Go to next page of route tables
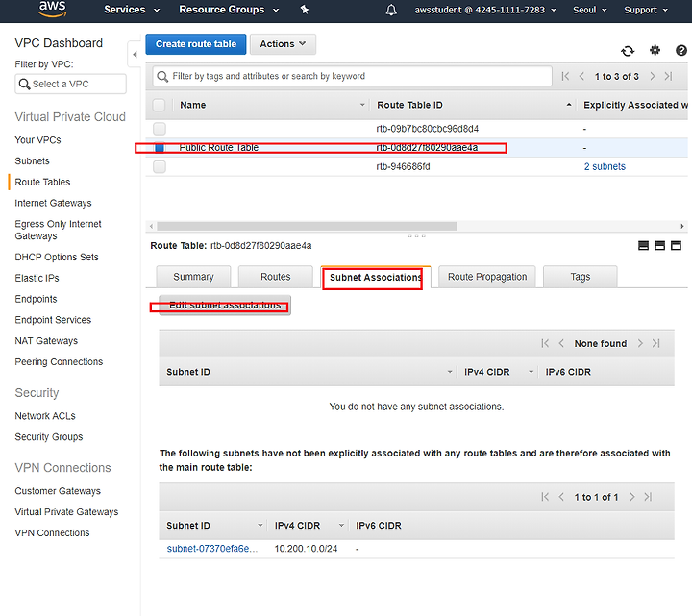692x616 pixels. pos(653,76)
